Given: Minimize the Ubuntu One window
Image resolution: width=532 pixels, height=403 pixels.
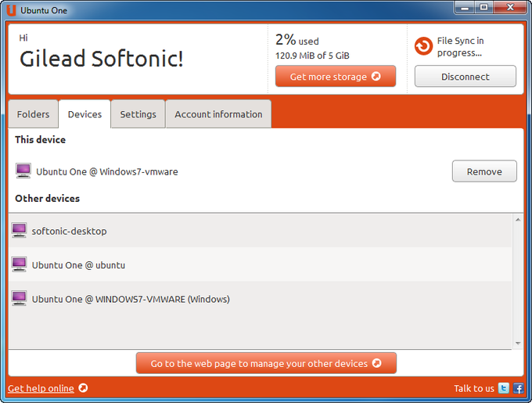Looking at the screenshot, I should [x=465, y=8].
